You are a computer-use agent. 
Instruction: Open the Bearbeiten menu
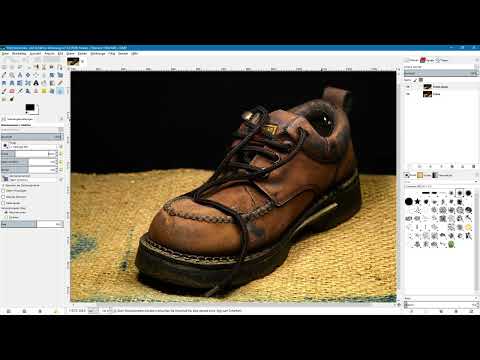[19, 53]
